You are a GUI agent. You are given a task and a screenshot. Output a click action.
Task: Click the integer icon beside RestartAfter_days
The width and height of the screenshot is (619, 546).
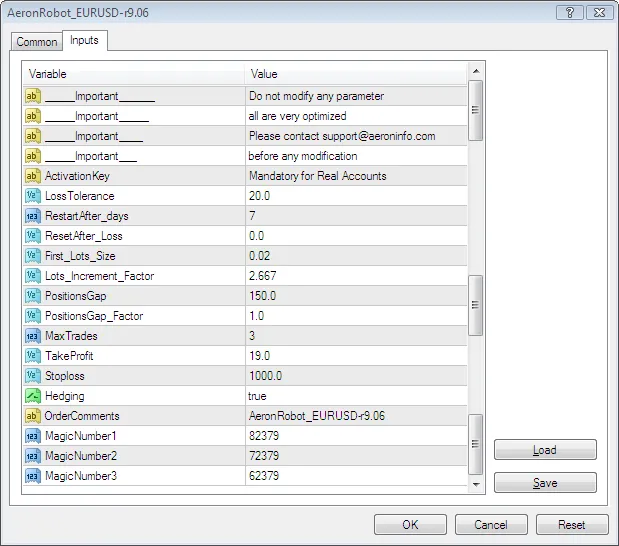pos(33,216)
